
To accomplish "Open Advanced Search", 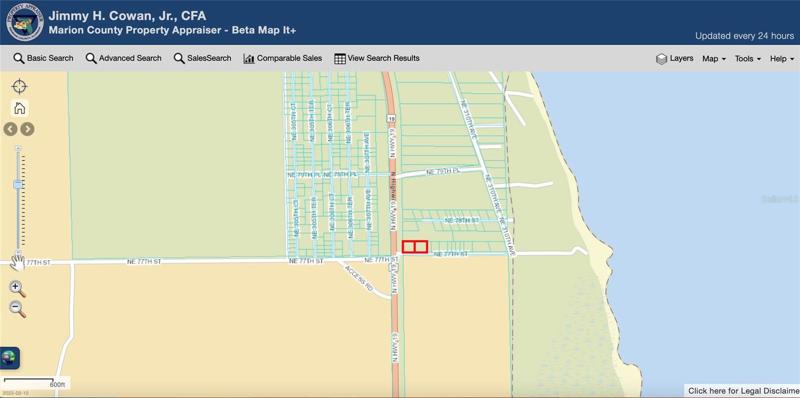I will point(123,58).
